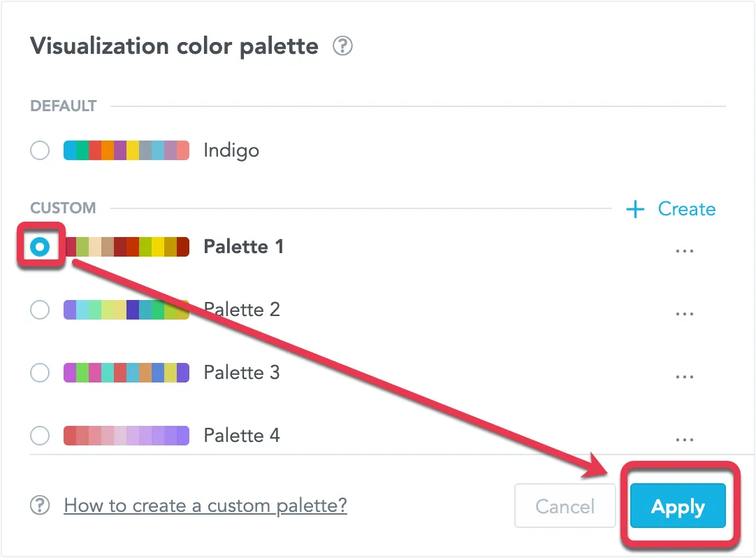756x558 pixels.
Task: Click the Indigo palette color strip
Action: click(126, 150)
